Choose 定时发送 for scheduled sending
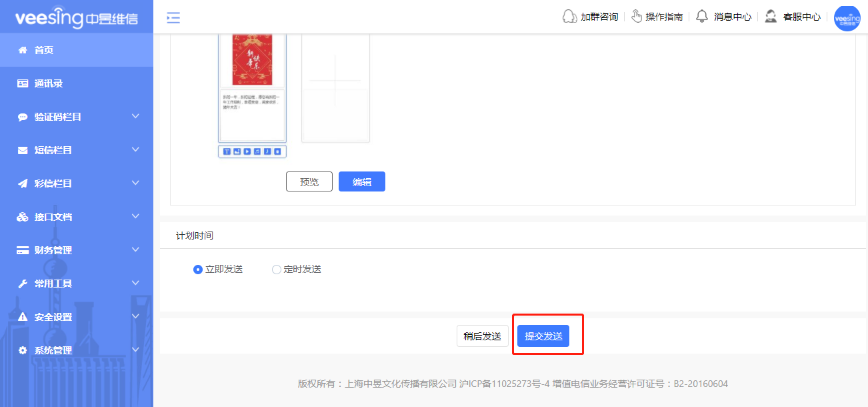868x407 pixels. [x=275, y=269]
